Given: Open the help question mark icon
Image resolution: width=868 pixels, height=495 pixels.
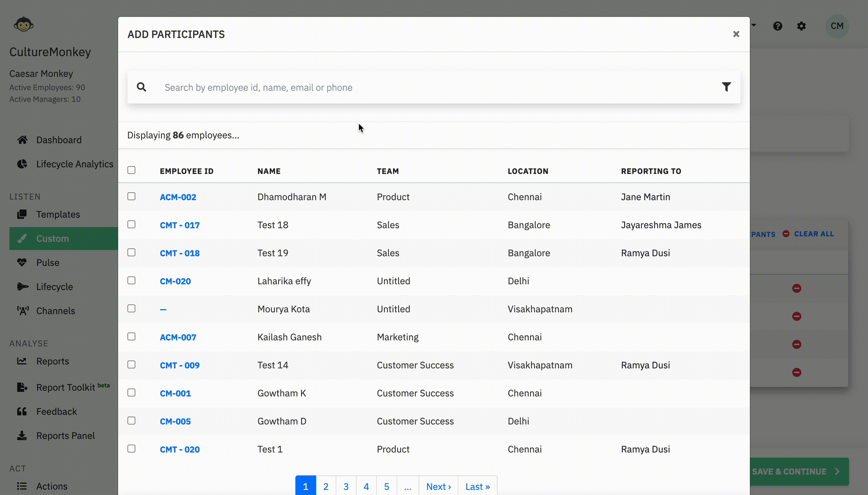Looking at the screenshot, I should (x=778, y=26).
